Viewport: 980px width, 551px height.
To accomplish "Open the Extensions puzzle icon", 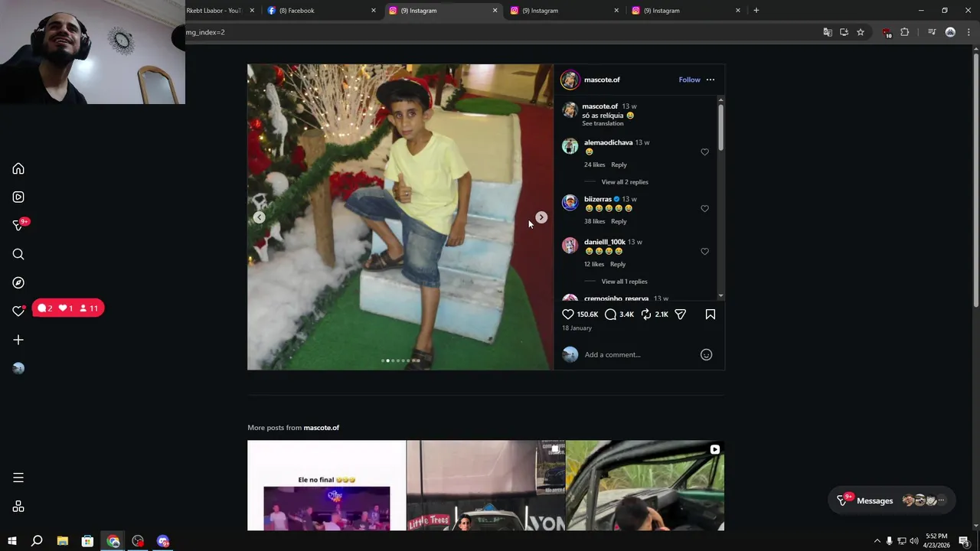I will click(905, 32).
